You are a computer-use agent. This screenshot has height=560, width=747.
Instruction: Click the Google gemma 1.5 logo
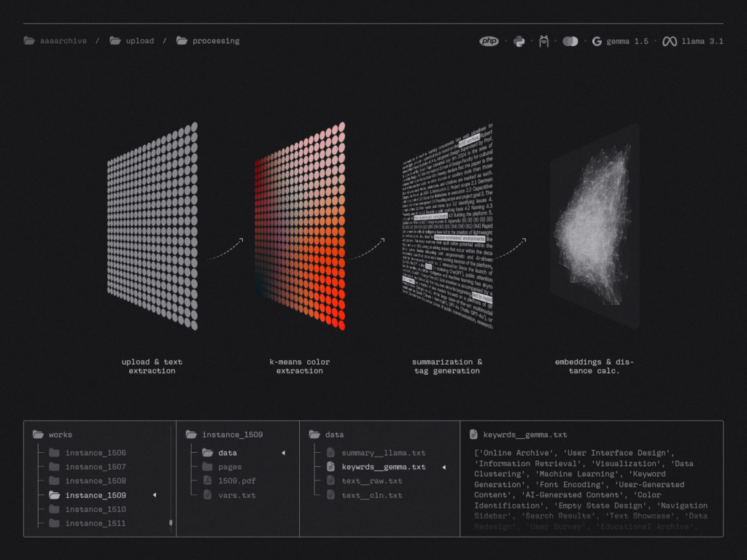pos(597,42)
